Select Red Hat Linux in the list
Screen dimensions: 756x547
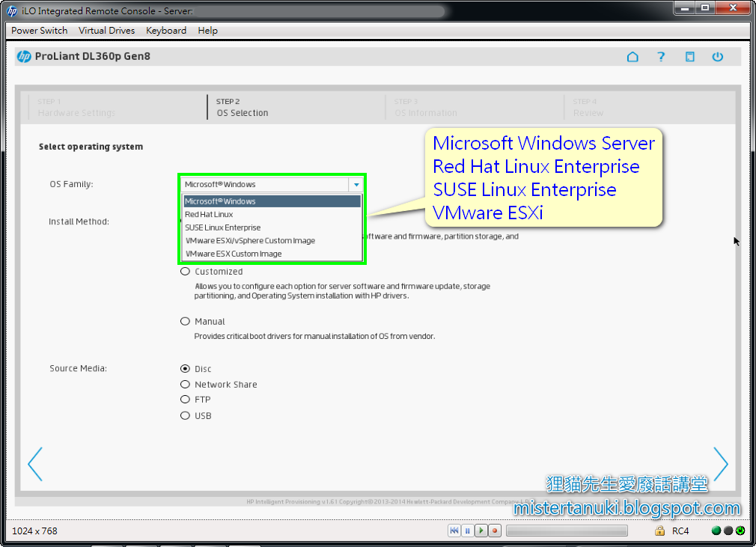click(x=208, y=214)
